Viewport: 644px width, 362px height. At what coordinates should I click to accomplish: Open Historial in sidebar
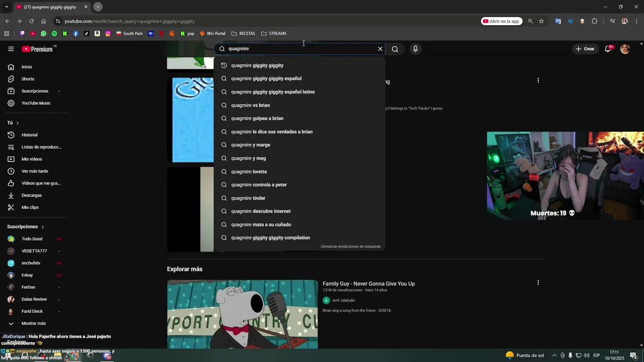pyautogui.click(x=35, y=135)
